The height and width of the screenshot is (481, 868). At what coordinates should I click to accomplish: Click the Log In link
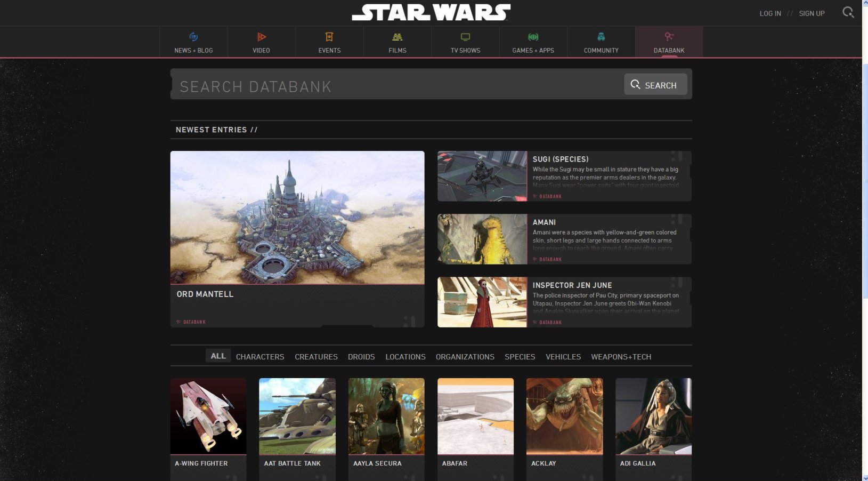point(770,13)
